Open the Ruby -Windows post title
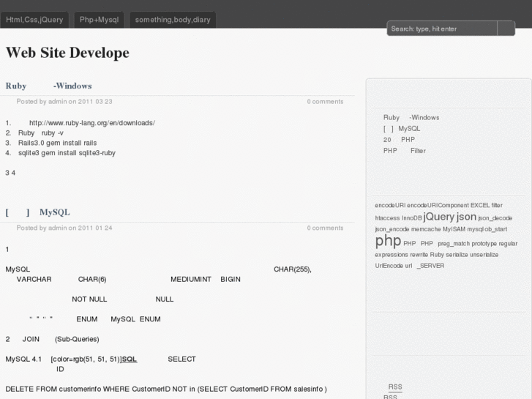 pos(48,86)
